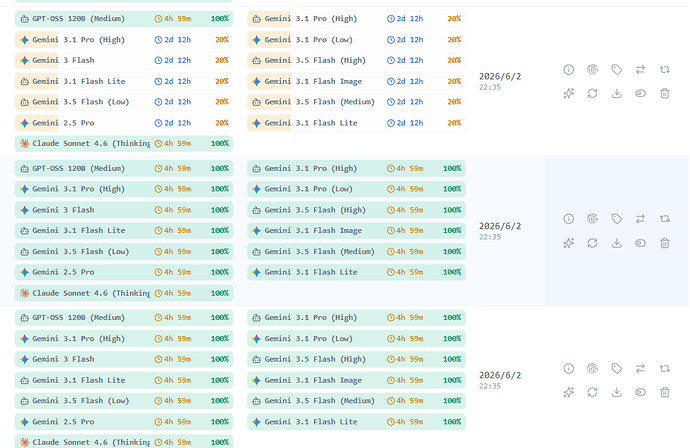The image size is (690, 448).
Task: Toggle eye icon in the row with 20% quotas
Action: point(640,93)
